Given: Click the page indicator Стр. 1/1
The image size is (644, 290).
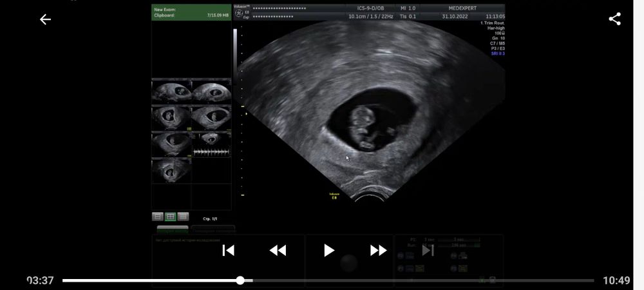Looking at the screenshot, I should [210, 219].
